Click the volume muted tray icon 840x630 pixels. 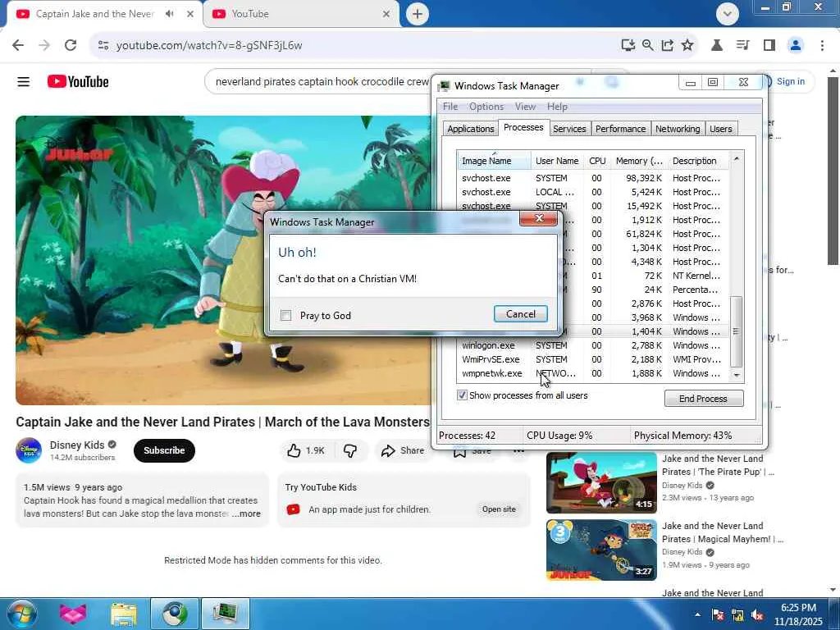[757, 614]
